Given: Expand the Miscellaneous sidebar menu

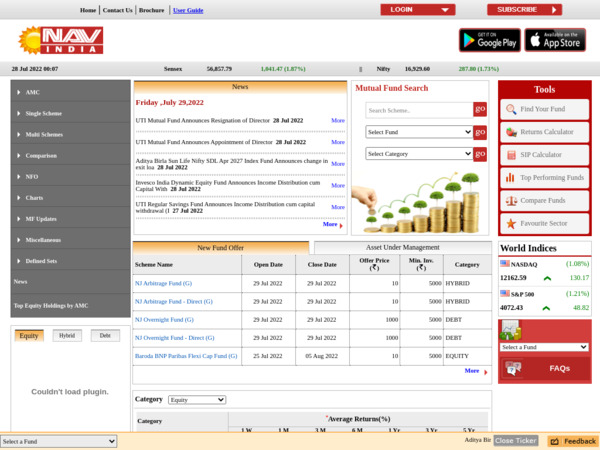Looking at the screenshot, I should click(70, 240).
